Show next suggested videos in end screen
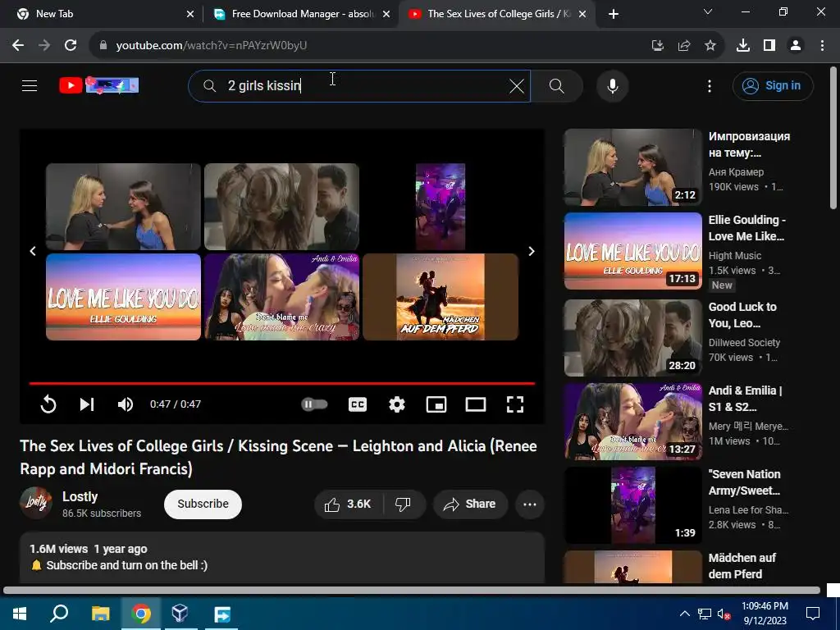Image resolution: width=840 pixels, height=630 pixels. [x=532, y=251]
